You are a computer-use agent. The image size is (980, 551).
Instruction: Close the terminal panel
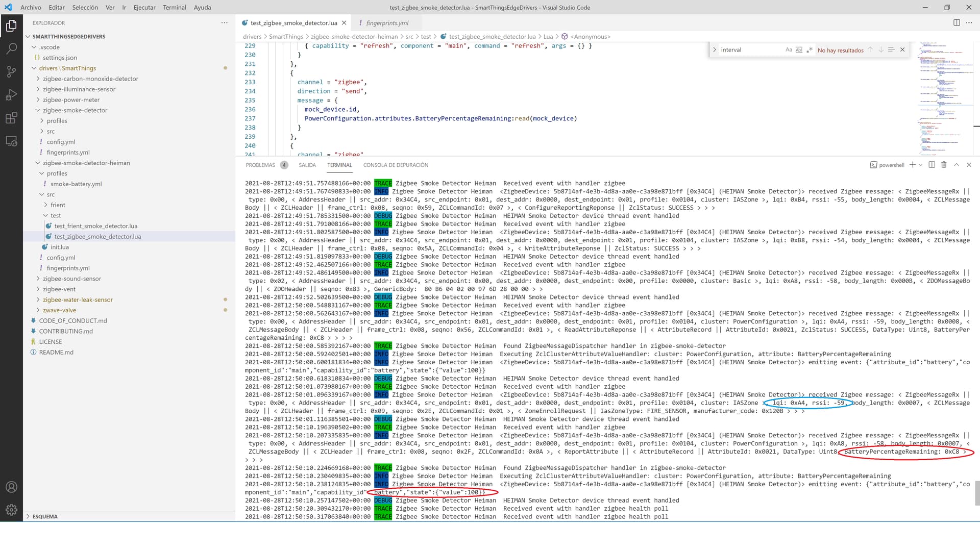969,165
